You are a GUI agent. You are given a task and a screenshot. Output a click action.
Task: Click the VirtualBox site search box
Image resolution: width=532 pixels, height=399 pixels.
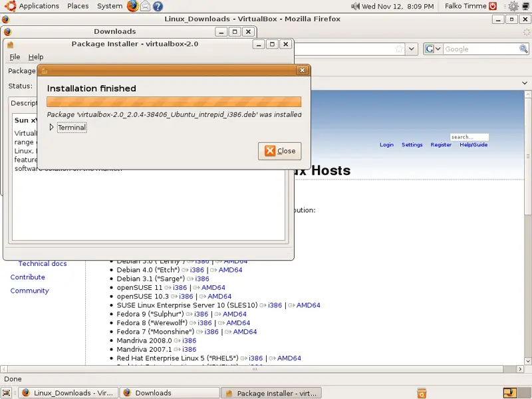pyautogui.click(x=469, y=137)
